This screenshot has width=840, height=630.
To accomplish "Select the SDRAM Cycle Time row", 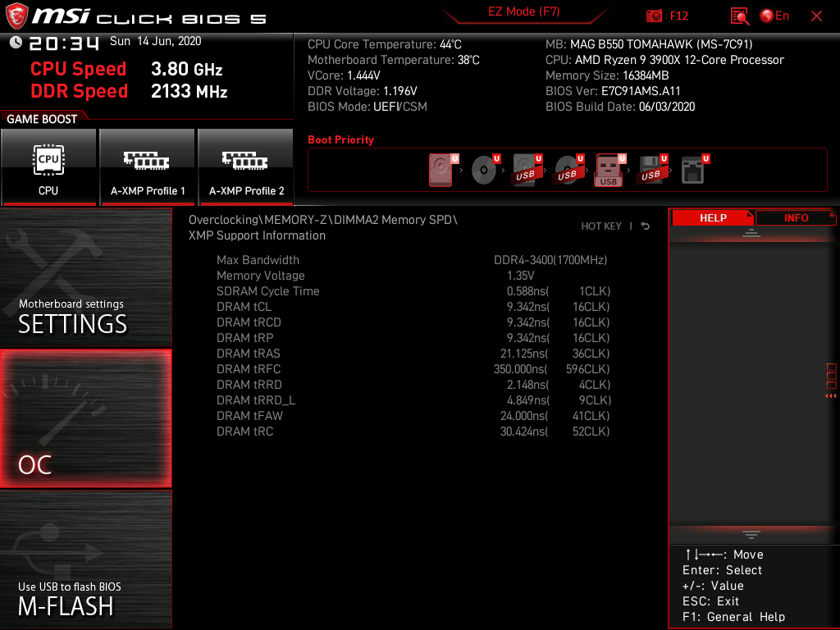I will (x=413, y=291).
